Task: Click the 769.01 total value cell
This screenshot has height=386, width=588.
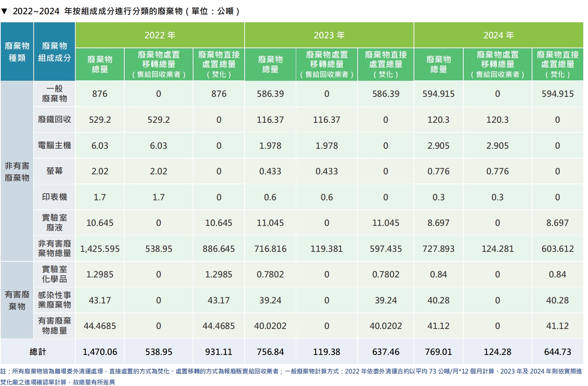Action: [438, 352]
